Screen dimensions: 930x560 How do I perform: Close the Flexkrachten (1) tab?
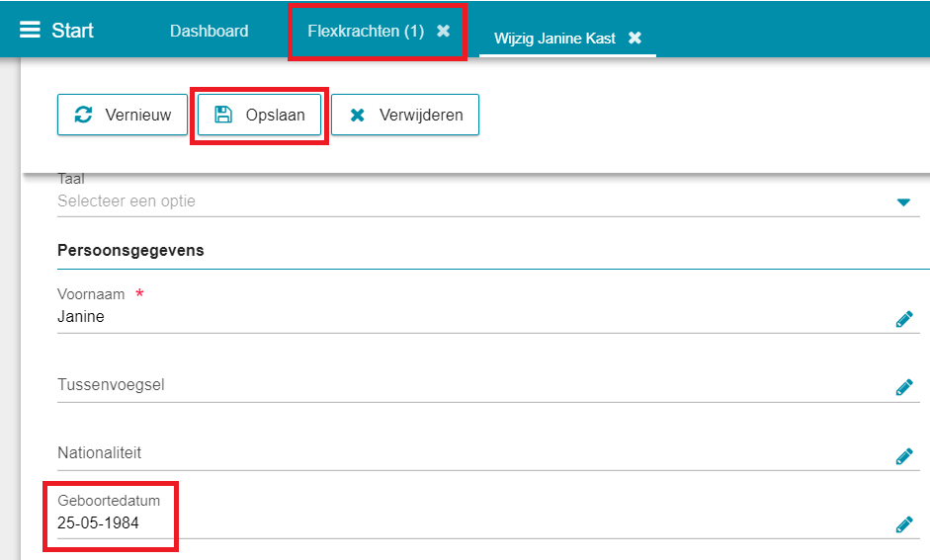point(443,31)
